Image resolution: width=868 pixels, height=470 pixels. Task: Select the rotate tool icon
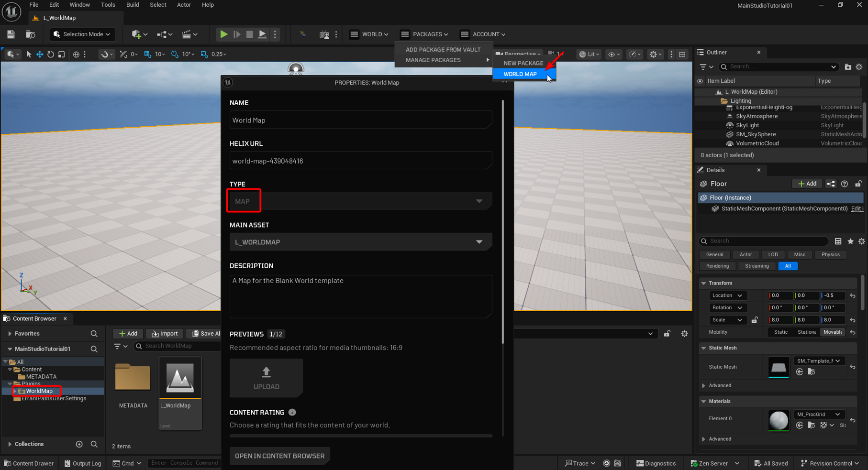[x=51, y=54]
